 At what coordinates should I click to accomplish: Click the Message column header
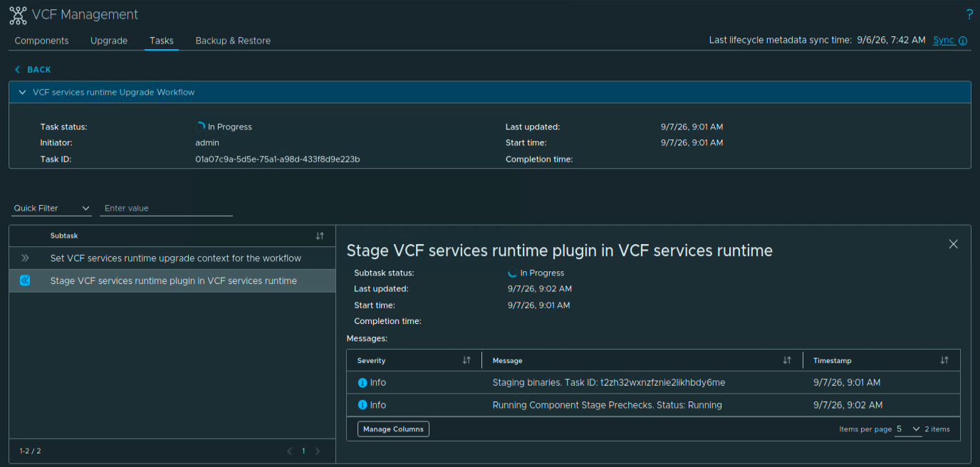pyautogui.click(x=508, y=361)
